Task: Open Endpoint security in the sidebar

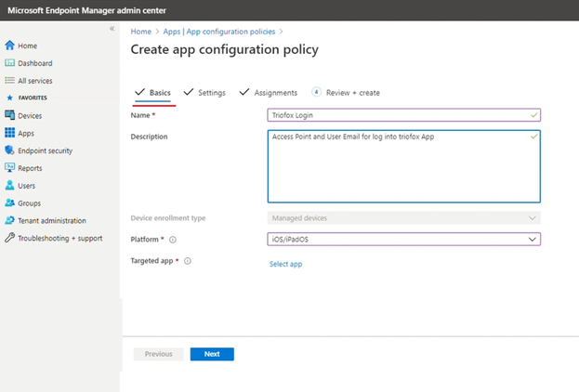Action: 45,150
